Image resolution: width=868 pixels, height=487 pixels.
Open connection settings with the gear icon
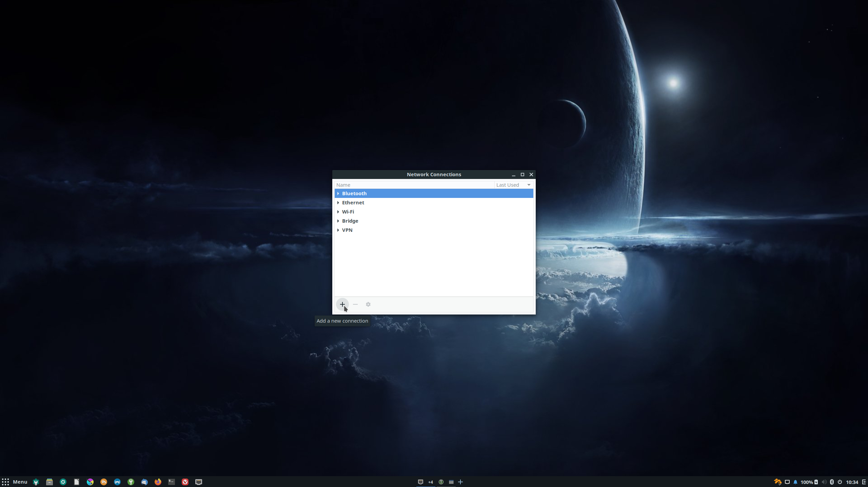coord(368,304)
